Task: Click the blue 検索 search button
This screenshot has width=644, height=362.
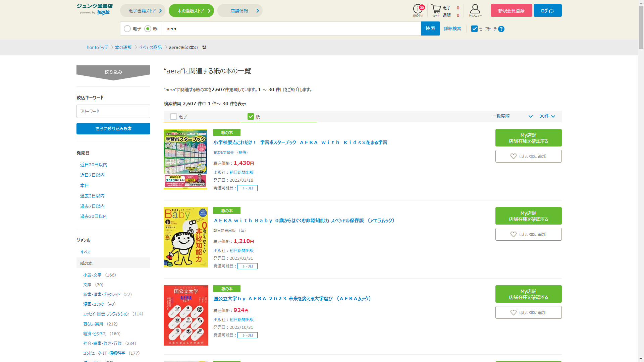Action: (430, 28)
